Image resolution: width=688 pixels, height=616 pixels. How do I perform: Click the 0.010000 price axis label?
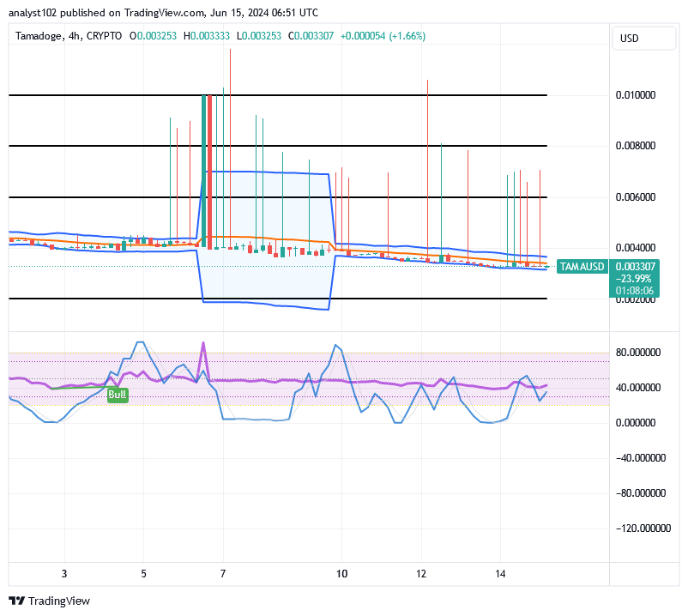[635, 95]
